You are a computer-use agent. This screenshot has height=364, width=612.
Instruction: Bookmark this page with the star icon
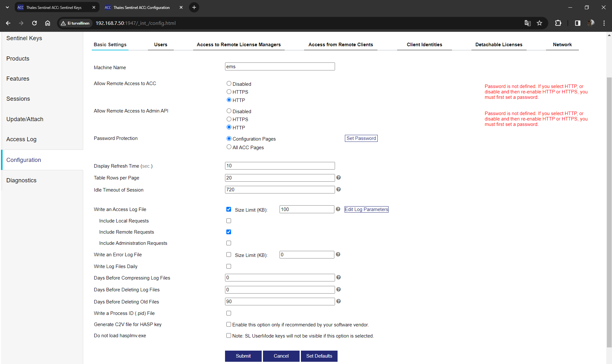coord(539,23)
